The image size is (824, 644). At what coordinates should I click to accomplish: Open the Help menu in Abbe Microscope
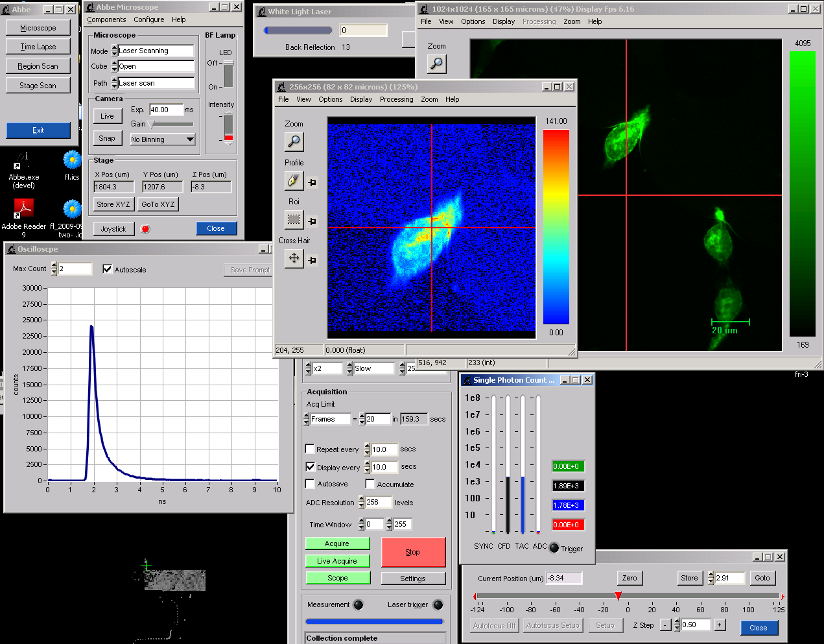click(x=179, y=19)
